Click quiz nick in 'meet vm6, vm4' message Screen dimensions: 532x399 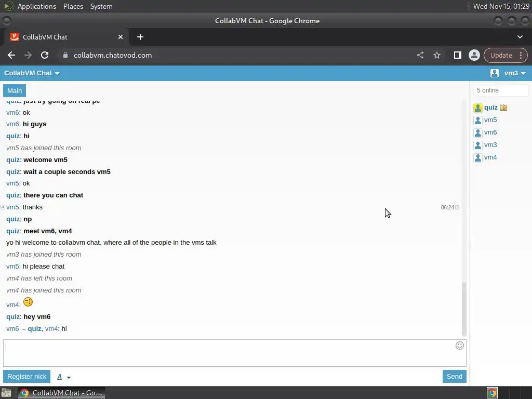(14, 231)
